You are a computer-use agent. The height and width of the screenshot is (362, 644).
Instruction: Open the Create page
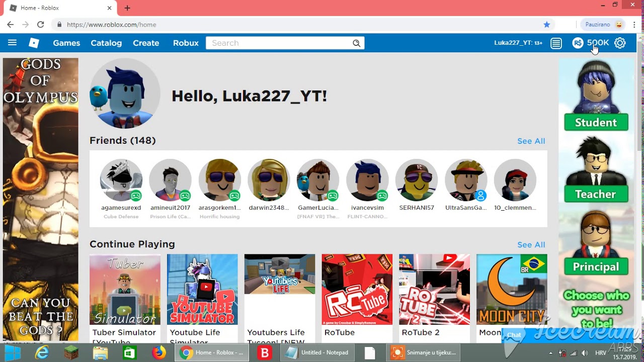[x=146, y=43]
